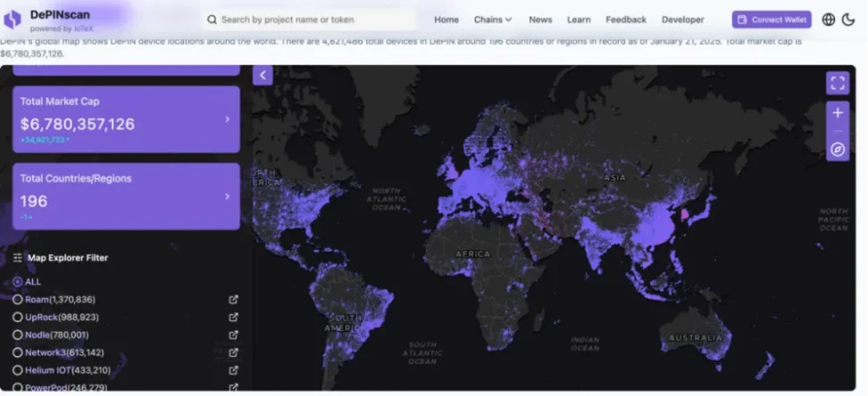
Task: Open the News menu item
Action: [540, 20]
